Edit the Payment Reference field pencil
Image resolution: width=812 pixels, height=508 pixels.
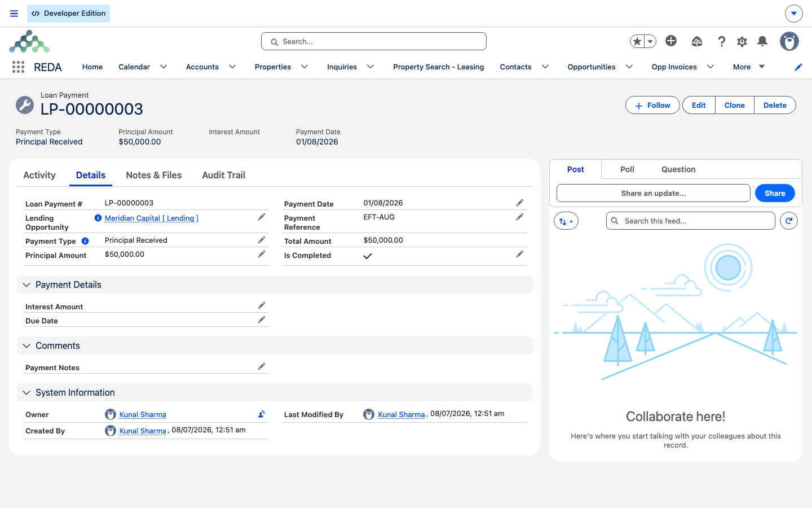520,217
